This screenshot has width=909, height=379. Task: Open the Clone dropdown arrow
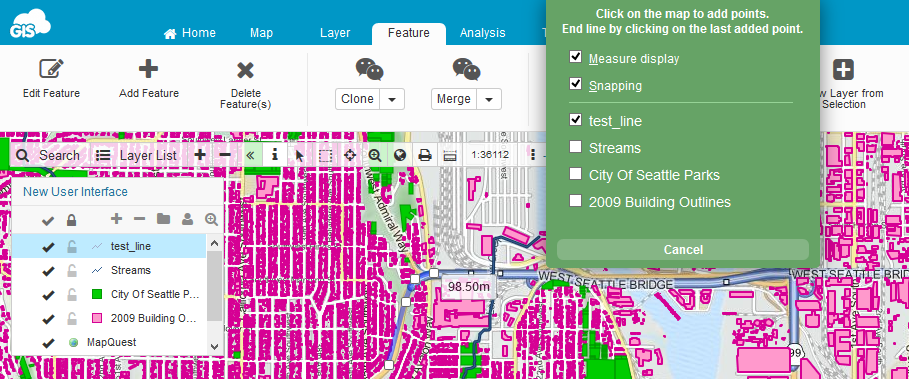(392, 99)
